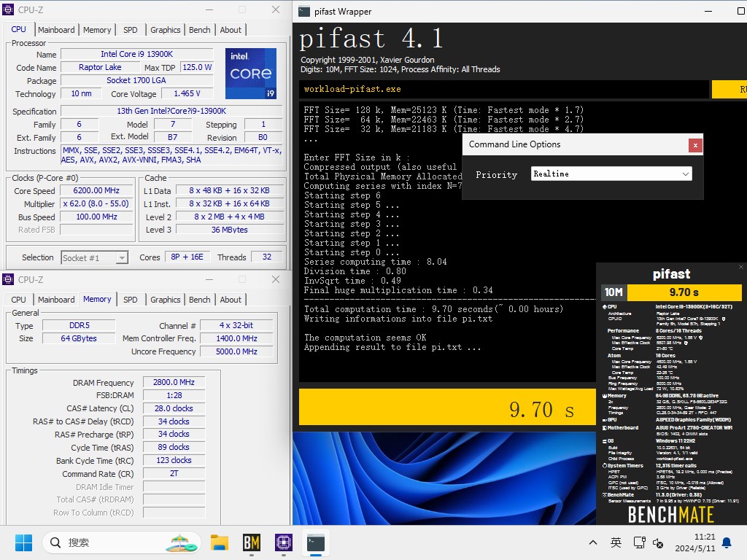Image resolution: width=747 pixels, height=560 pixels.
Task: Click the memory Type value DDR5
Action: pyautogui.click(x=79, y=325)
